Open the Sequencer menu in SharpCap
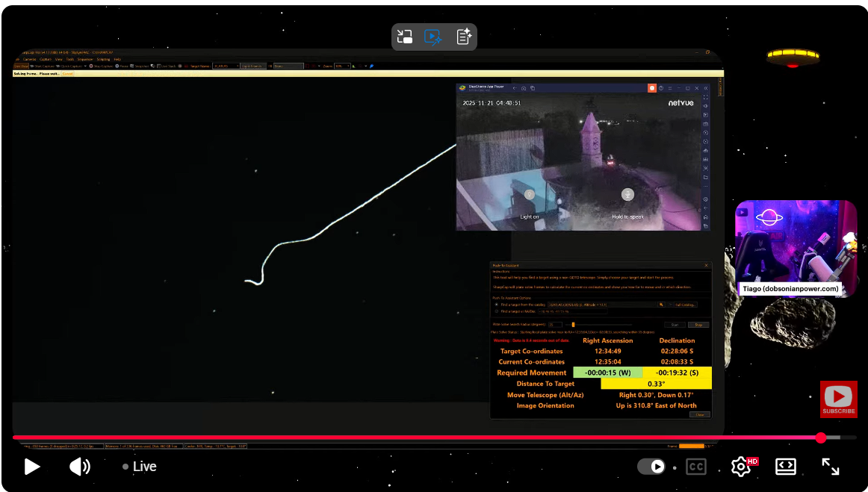Image resolution: width=868 pixels, height=492 pixels. coord(85,59)
